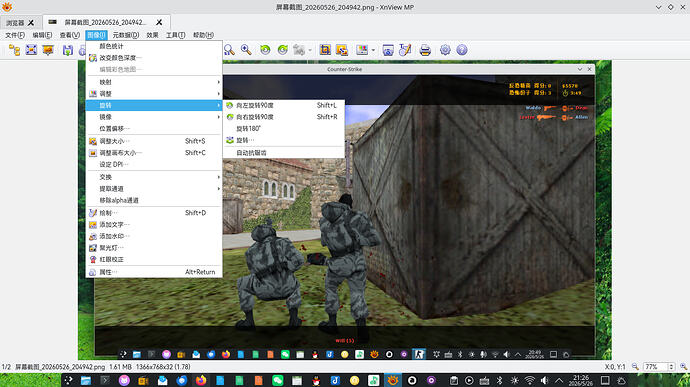Open the 元数据(D) menu
The width and height of the screenshot is (690, 387).
(x=125, y=35)
